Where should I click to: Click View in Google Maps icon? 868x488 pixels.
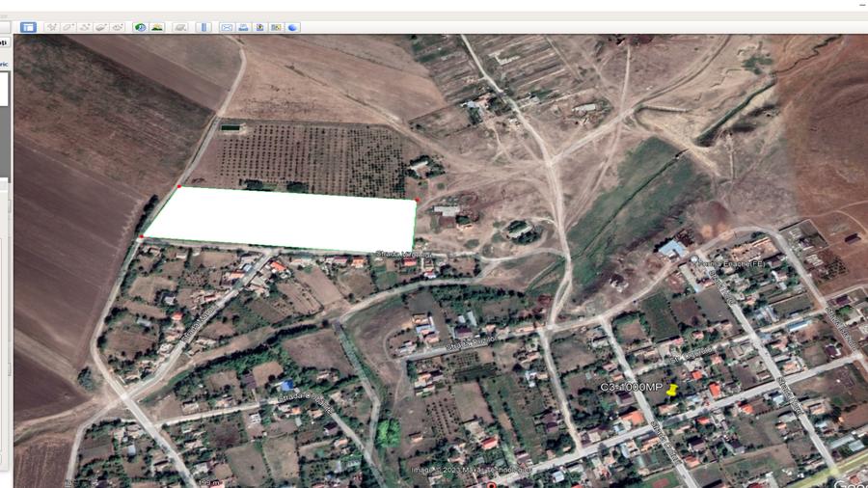(276, 27)
